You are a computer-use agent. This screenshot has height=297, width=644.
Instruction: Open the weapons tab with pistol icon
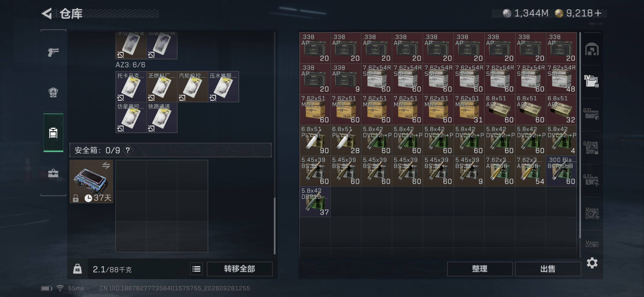pos(53,52)
